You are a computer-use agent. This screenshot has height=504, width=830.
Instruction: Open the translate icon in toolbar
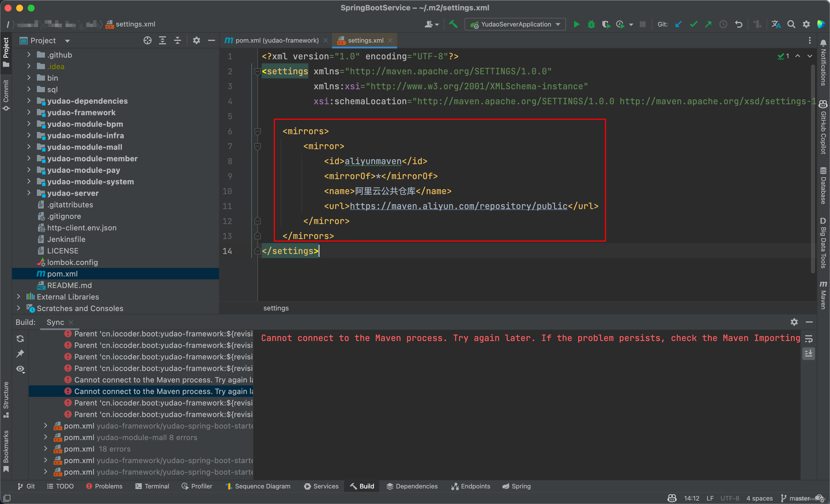point(776,24)
